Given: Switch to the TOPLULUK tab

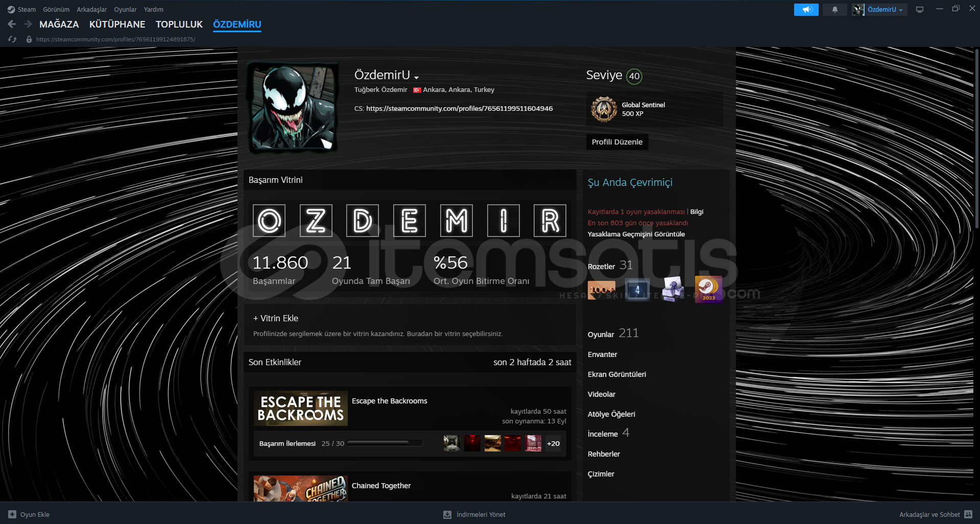Looking at the screenshot, I should tap(179, 24).
